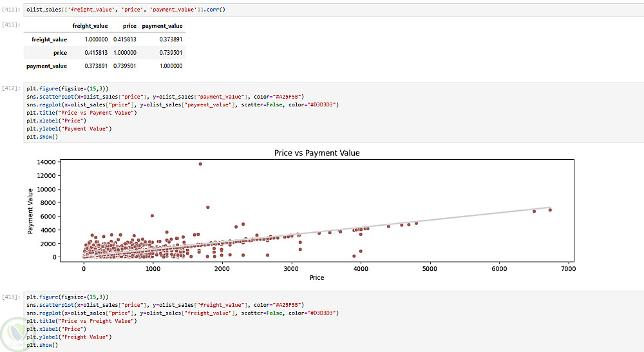Click 0.739501 value in the price row
This screenshot has width=644, height=352.
[171, 53]
